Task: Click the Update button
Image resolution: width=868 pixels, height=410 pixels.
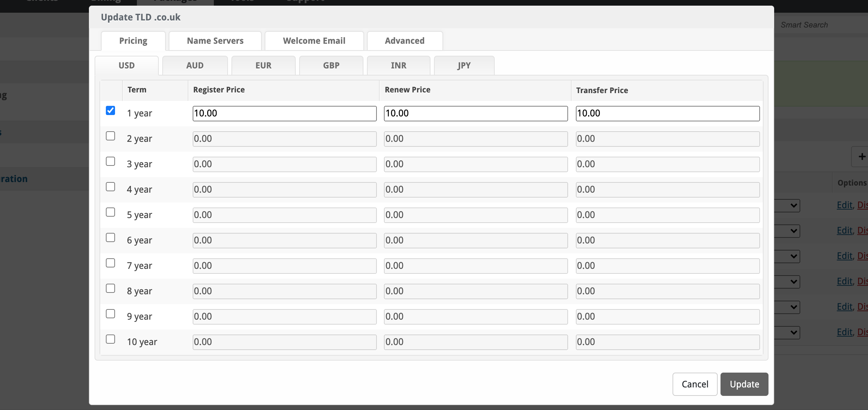Action: [x=744, y=384]
